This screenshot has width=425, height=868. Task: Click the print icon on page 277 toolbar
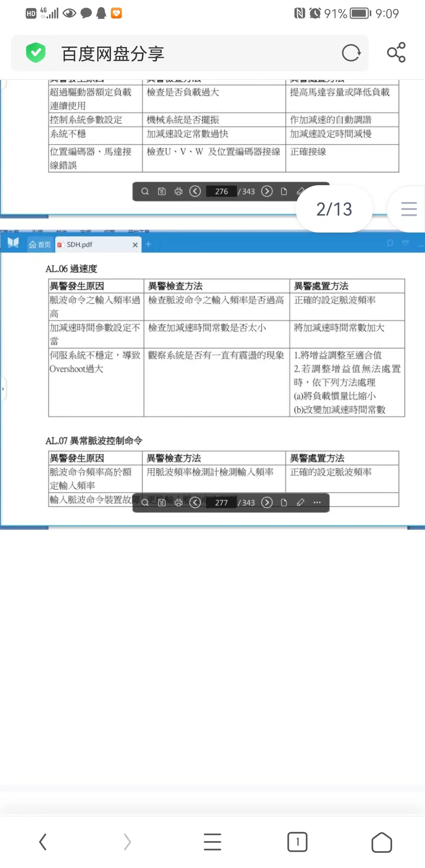[179, 502]
